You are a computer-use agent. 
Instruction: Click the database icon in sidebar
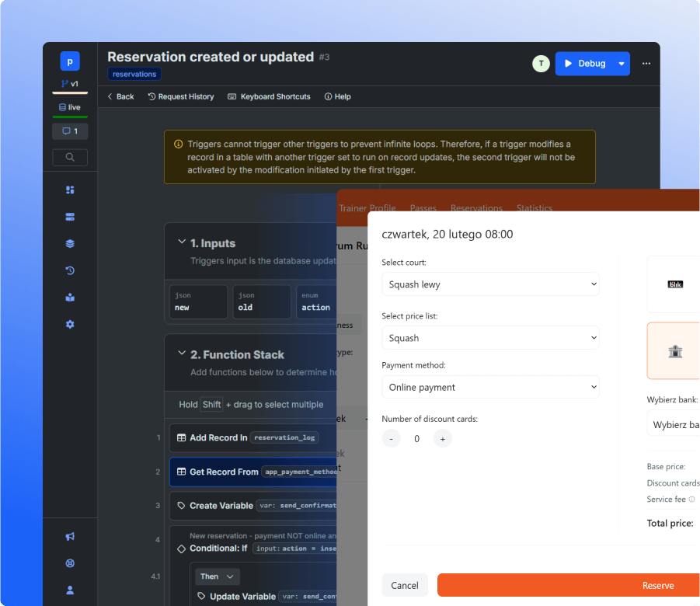click(70, 217)
